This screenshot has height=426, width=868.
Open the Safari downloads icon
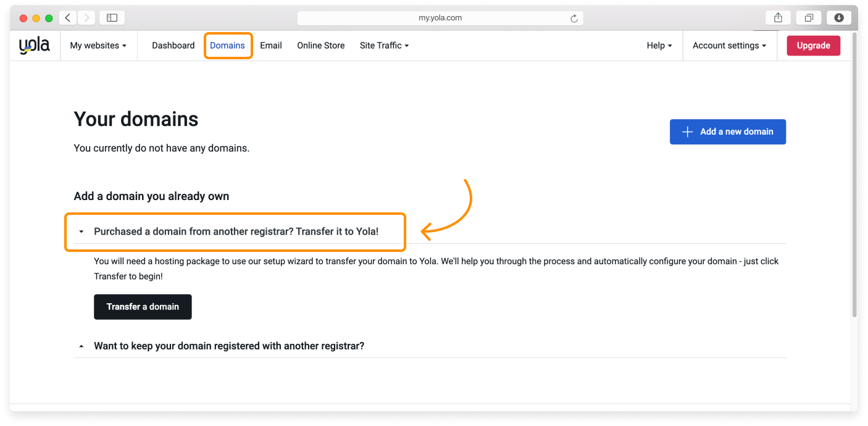(x=839, y=18)
